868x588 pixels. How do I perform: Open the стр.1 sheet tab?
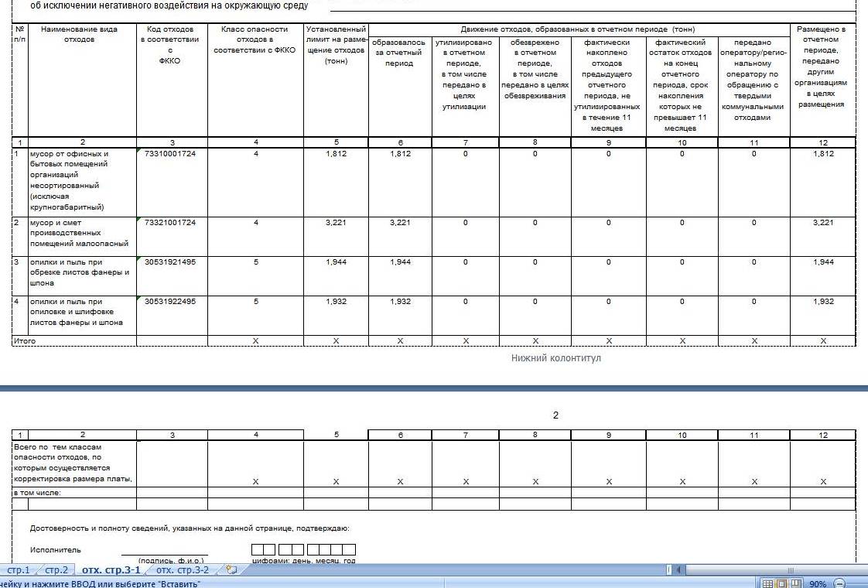(x=19, y=569)
